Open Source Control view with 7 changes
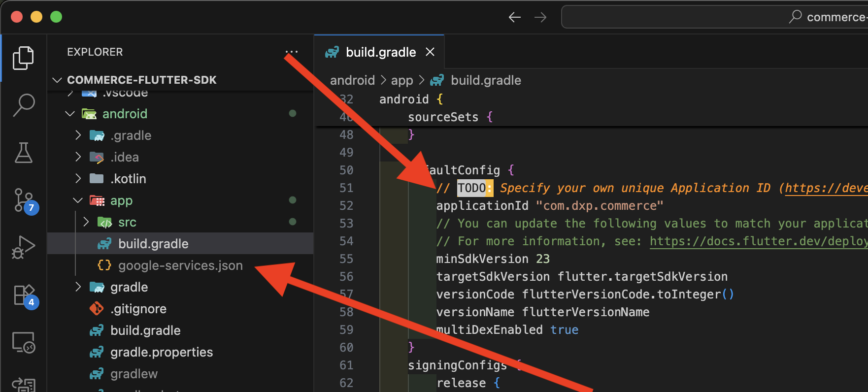This screenshot has height=392, width=868. 24,200
